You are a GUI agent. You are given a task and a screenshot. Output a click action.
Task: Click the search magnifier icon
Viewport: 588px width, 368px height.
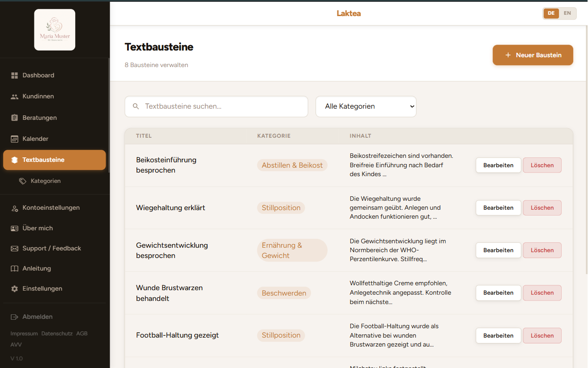[x=136, y=106]
